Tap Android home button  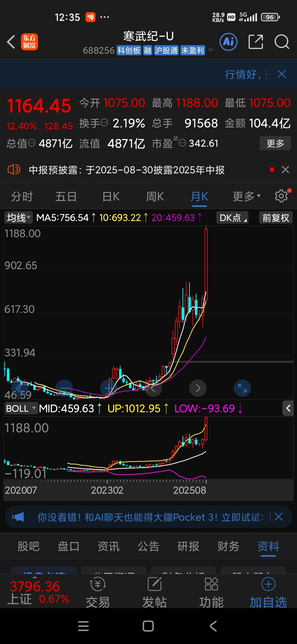[x=148, y=626]
